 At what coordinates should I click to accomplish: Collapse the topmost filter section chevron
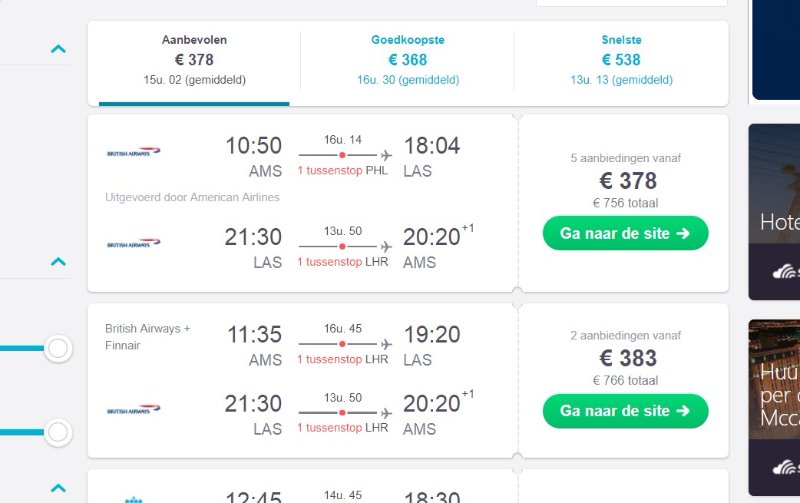coord(58,48)
